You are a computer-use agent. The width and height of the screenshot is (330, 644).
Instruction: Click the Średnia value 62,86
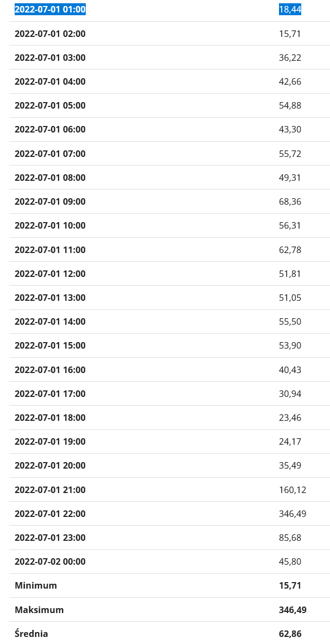[290, 634]
